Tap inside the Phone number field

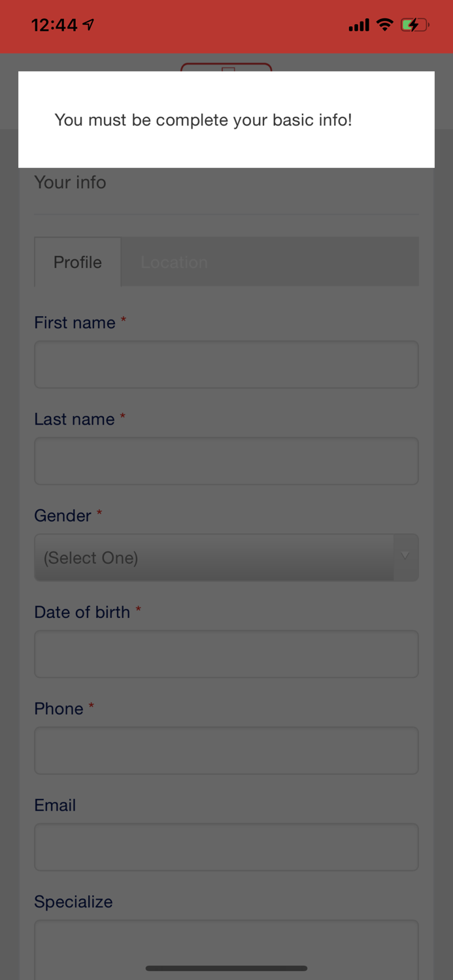coord(226,750)
